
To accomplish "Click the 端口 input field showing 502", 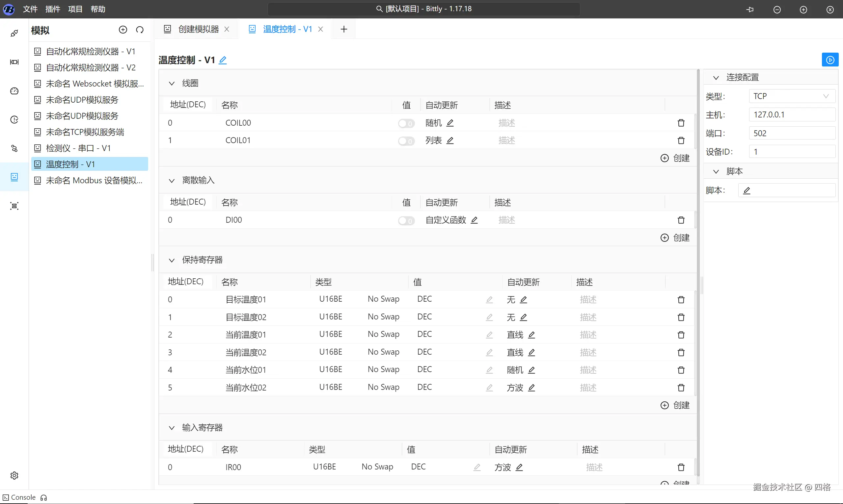I will pyautogui.click(x=792, y=133).
